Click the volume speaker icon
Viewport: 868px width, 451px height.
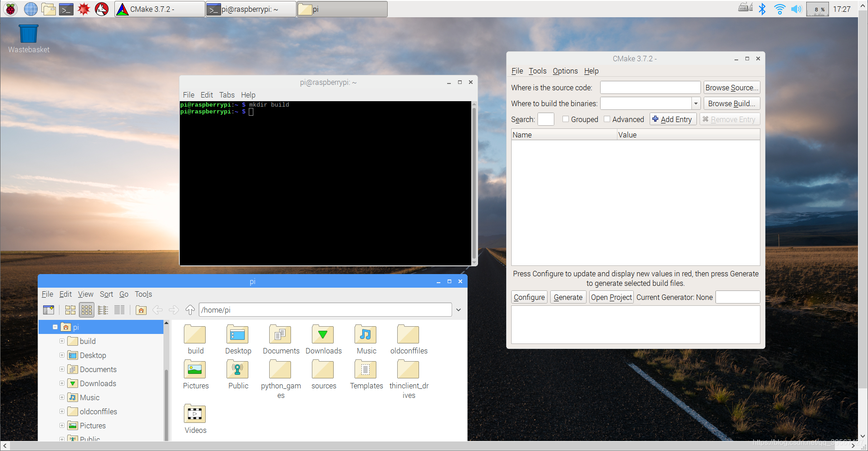(x=796, y=9)
